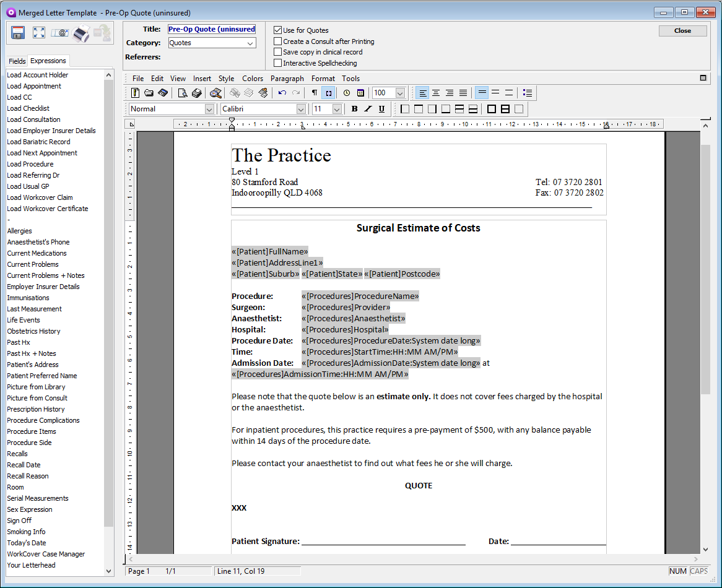Viewport: 722px width, 588px height.
Task: Open the email letter icon
Action: [59, 33]
